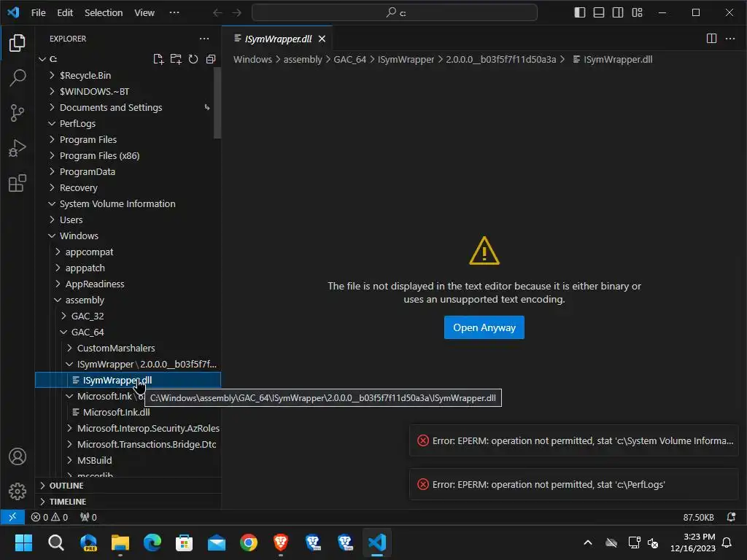Click the Windows breadcrumb segment
The height and width of the screenshot is (560, 747).
pos(252,60)
